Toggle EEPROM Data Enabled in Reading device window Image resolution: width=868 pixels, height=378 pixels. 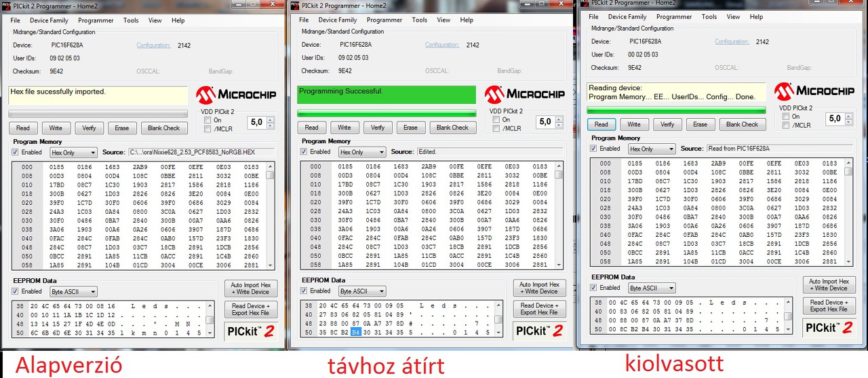pyautogui.click(x=595, y=288)
